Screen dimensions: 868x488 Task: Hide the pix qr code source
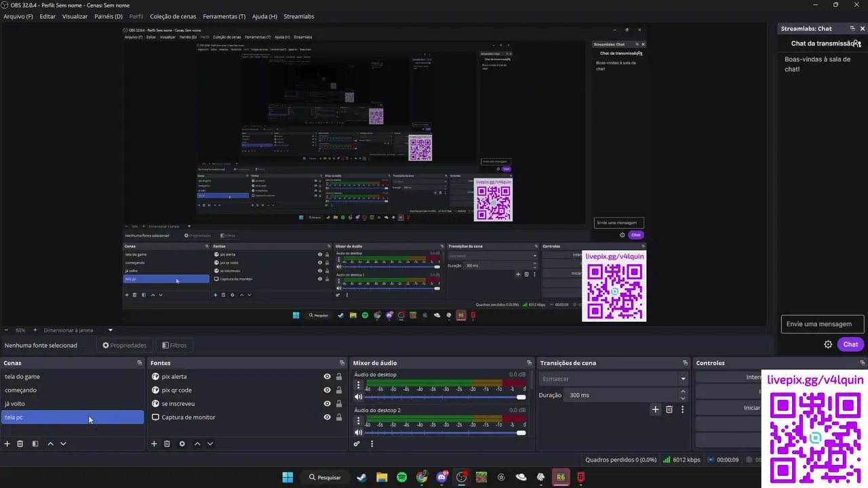[x=327, y=390]
